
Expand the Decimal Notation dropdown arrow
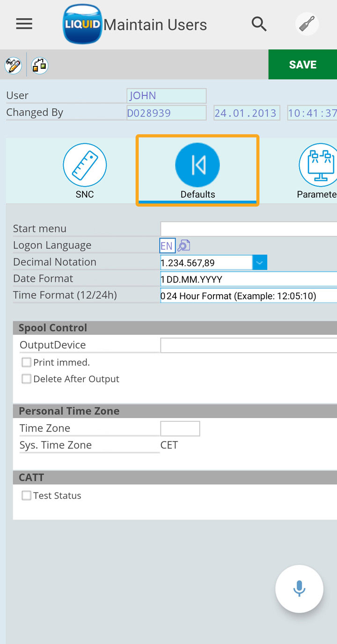click(260, 262)
